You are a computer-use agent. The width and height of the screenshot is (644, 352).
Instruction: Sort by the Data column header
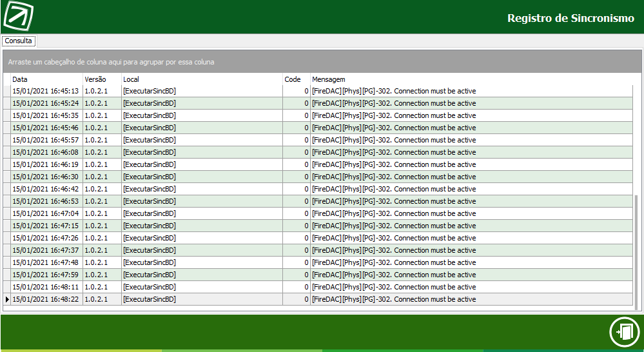point(47,79)
